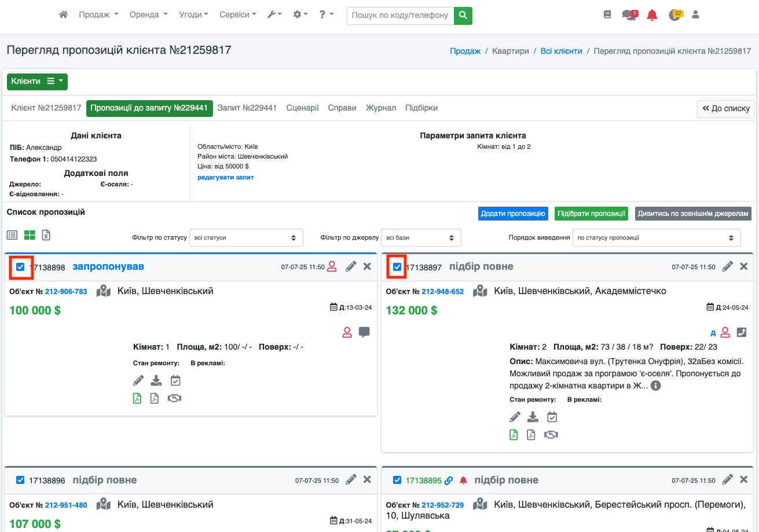
Task: Switch to grid card view icon
Action: coord(30,235)
